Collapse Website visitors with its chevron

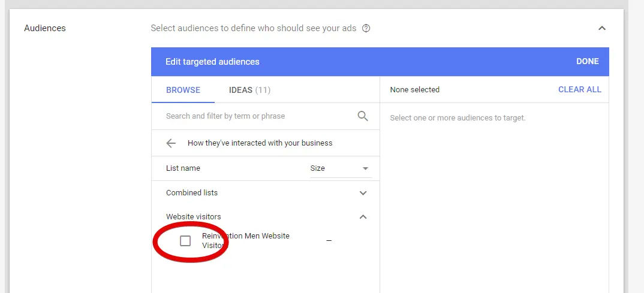click(363, 217)
